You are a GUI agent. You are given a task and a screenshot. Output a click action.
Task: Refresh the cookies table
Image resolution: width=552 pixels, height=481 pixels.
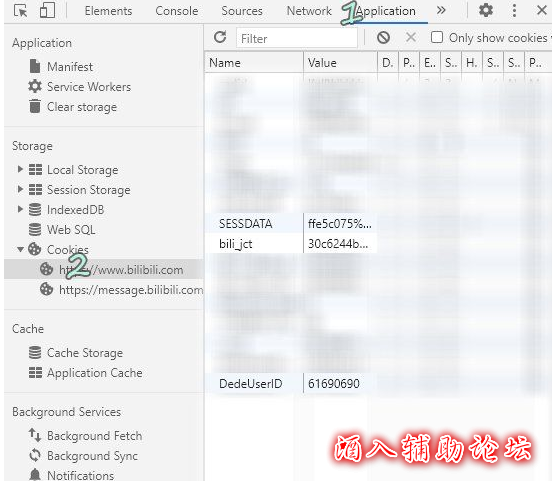pos(220,37)
